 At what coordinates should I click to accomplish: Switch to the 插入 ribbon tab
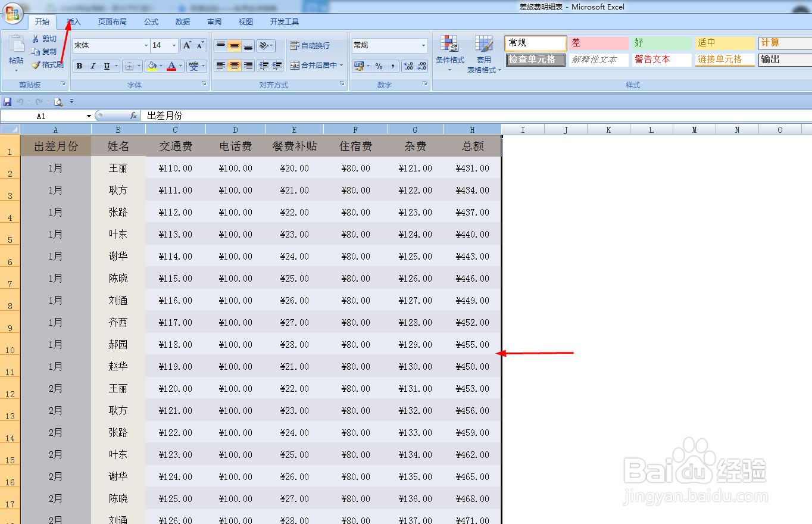click(73, 21)
